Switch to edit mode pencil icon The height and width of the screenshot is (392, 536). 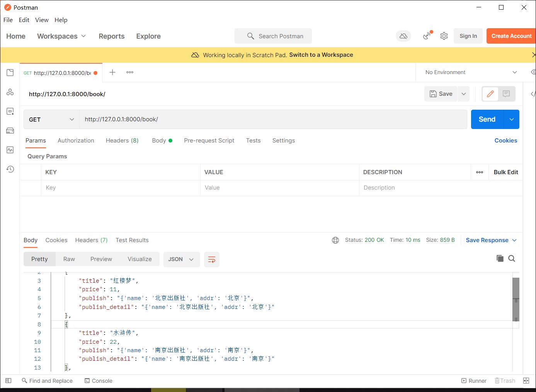coord(490,94)
